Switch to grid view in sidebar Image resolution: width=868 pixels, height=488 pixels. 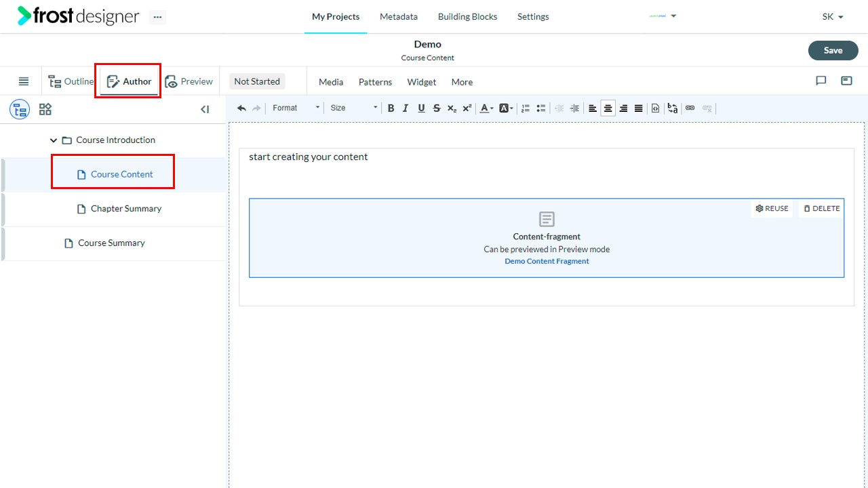click(45, 109)
